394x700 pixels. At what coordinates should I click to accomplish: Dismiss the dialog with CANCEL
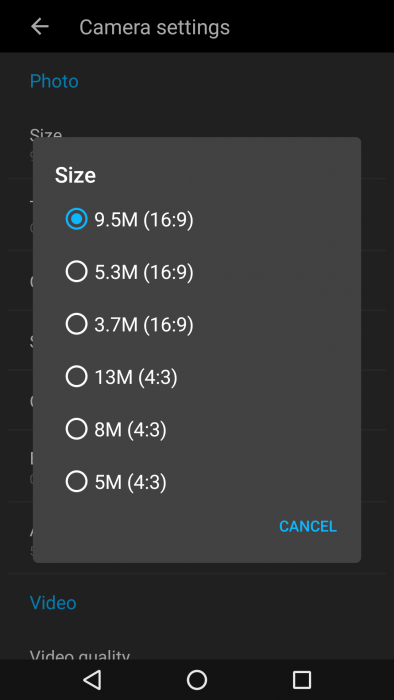click(x=308, y=526)
